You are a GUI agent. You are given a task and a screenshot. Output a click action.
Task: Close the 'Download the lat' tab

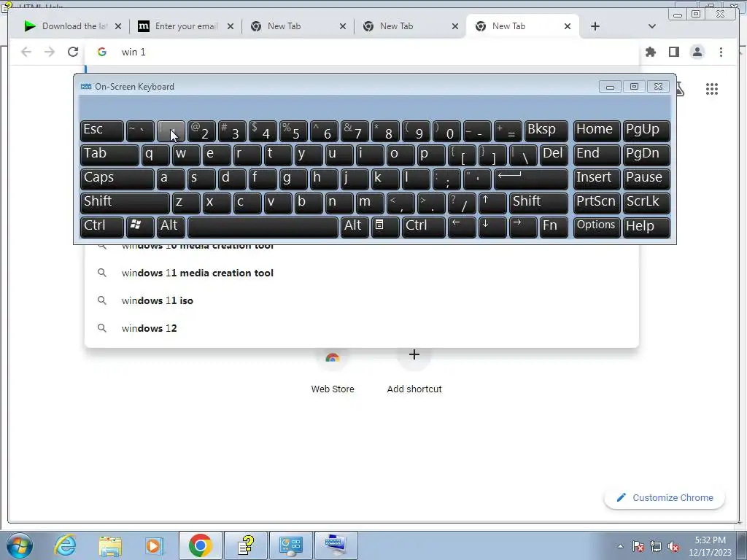(x=118, y=26)
